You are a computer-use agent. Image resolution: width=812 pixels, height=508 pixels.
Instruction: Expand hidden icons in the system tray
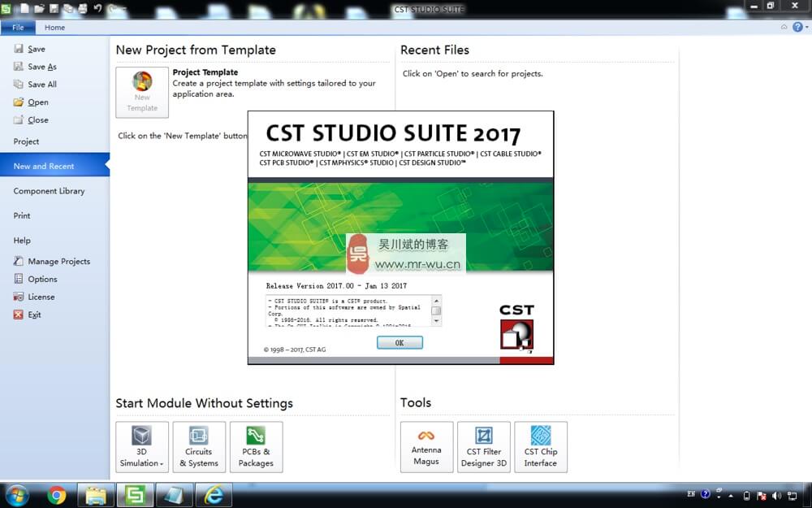pyautogui.click(x=730, y=494)
